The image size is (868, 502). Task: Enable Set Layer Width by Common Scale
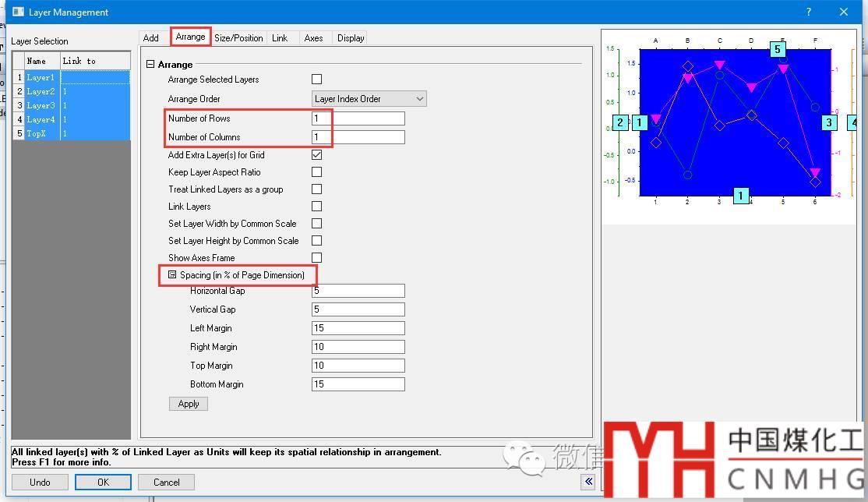tap(316, 223)
